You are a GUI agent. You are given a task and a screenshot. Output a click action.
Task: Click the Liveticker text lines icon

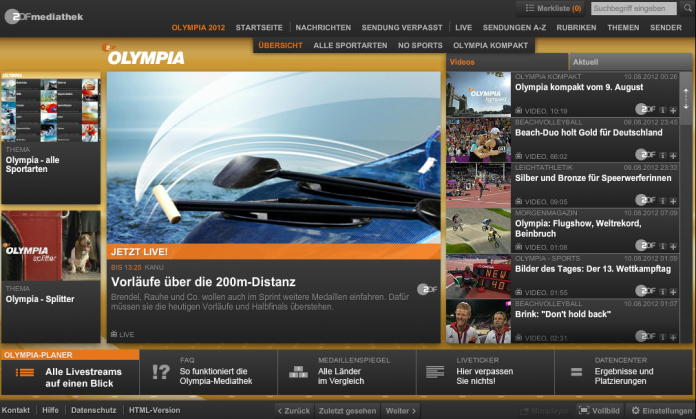coord(434,373)
